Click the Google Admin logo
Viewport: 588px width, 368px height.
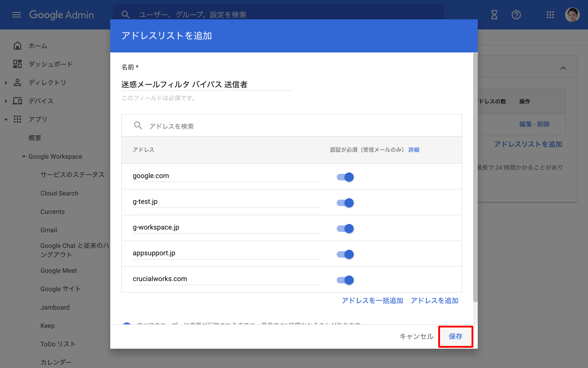click(x=62, y=15)
